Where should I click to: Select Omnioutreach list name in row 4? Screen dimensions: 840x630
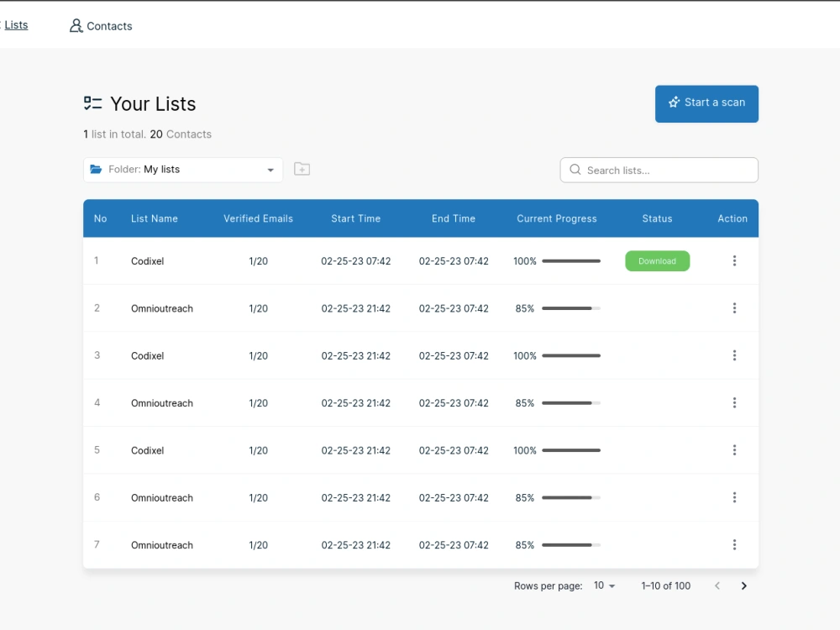coord(162,403)
